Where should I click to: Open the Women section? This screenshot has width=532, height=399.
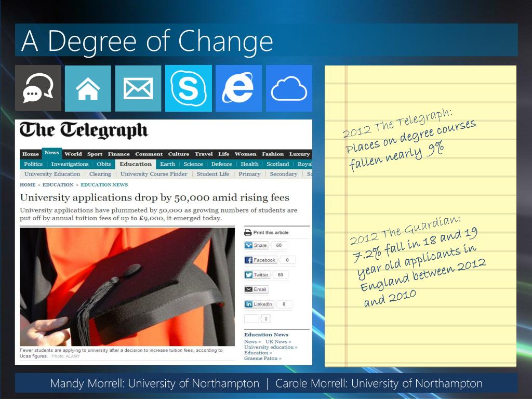[245, 154]
